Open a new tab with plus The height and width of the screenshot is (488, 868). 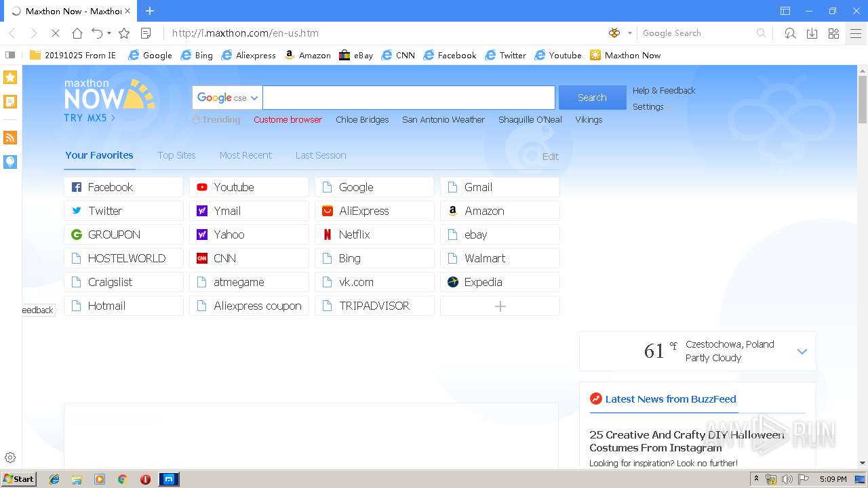pyautogui.click(x=150, y=11)
